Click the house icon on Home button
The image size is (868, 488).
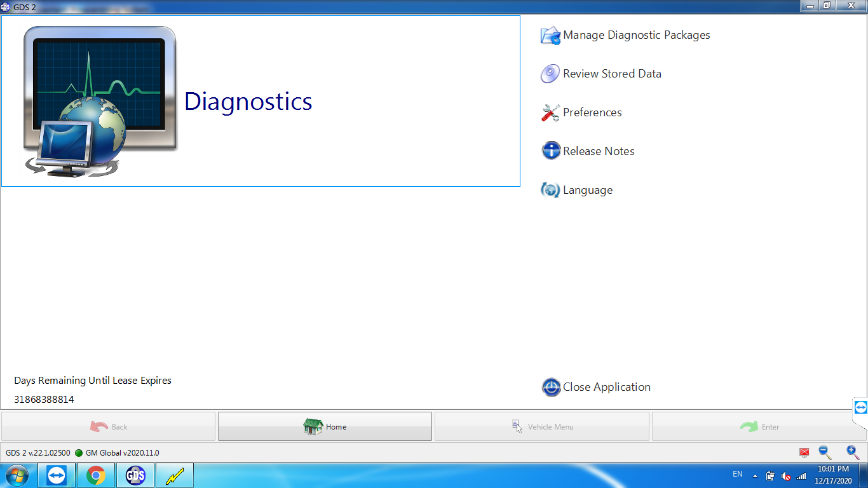coord(313,426)
